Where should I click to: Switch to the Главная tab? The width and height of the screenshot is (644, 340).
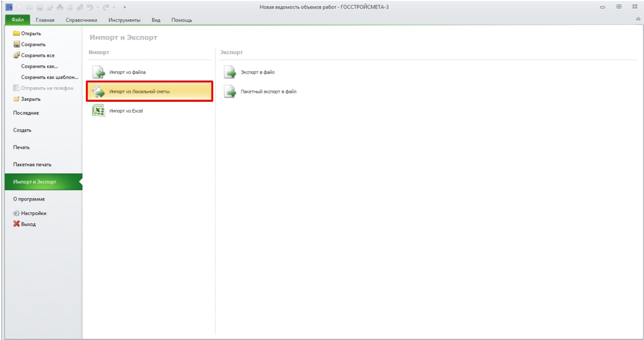point(45,20)
